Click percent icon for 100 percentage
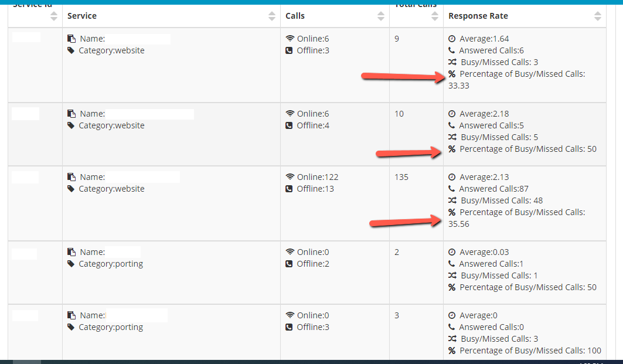 point(452,351)
